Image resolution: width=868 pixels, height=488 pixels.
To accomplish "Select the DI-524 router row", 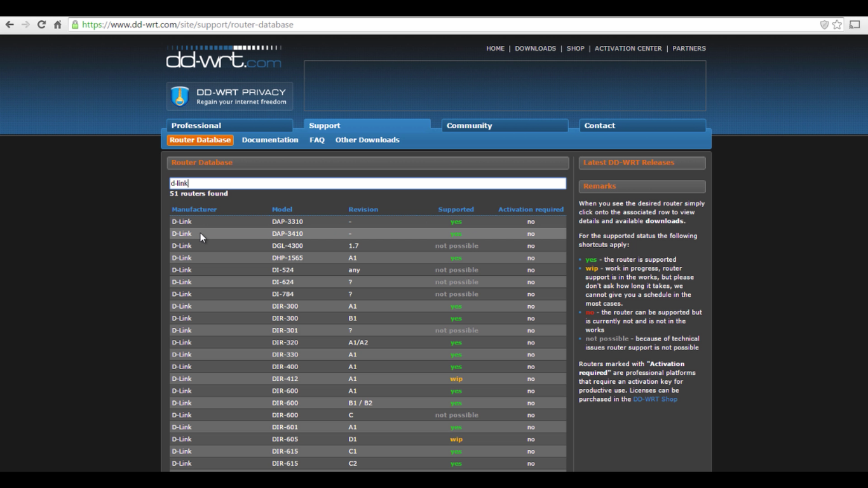I will pos(367,270).
